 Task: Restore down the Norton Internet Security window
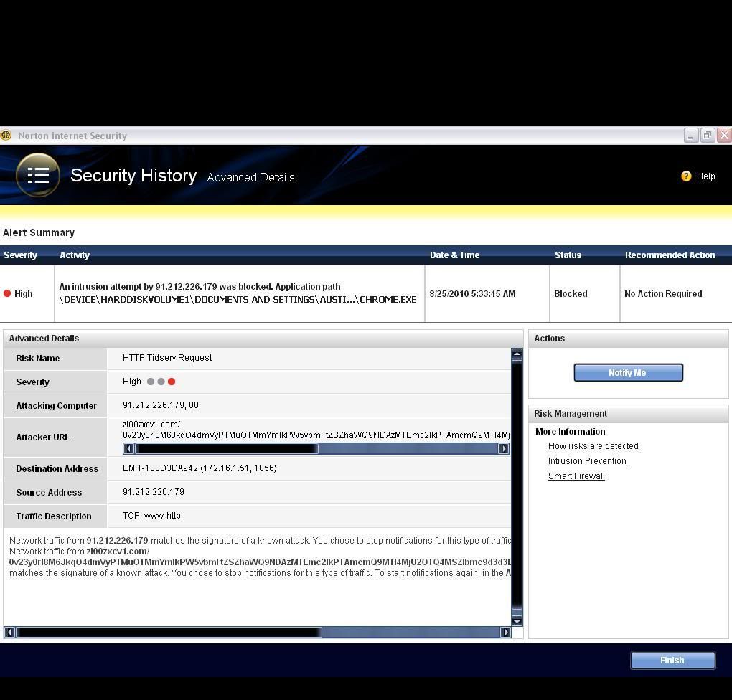[x=708, y=136]
